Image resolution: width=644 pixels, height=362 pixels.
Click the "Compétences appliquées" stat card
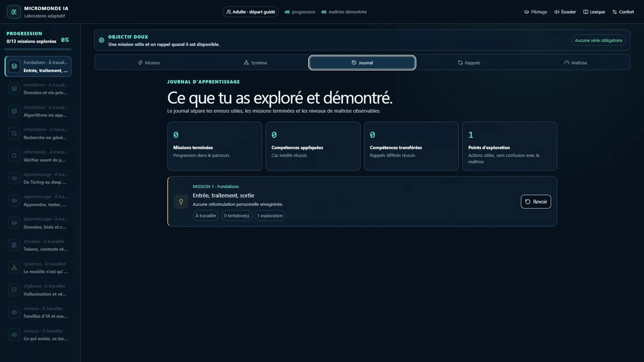(313, 146)
